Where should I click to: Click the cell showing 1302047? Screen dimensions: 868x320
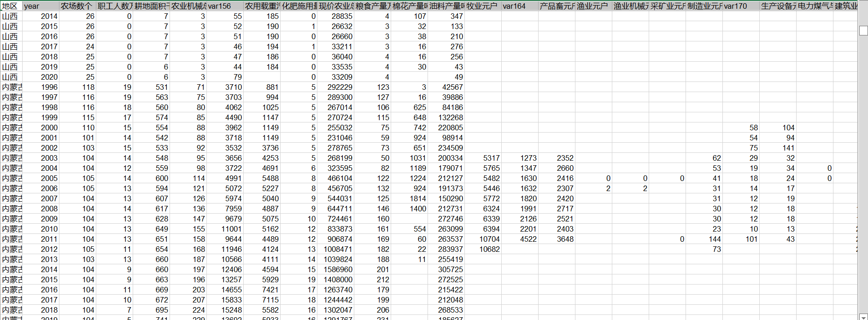click(335, 310)
